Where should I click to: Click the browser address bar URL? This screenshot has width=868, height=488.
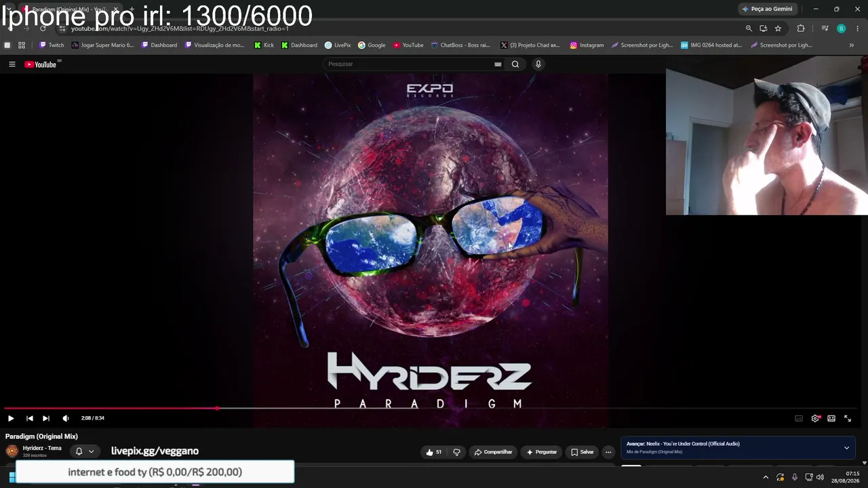click(180, 28)
